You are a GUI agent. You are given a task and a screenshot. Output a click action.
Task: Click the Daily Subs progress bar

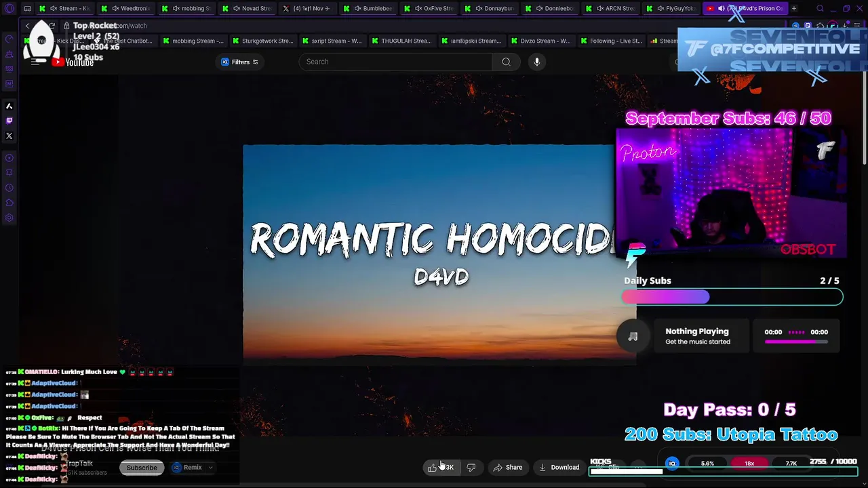(x=732, y=297)
